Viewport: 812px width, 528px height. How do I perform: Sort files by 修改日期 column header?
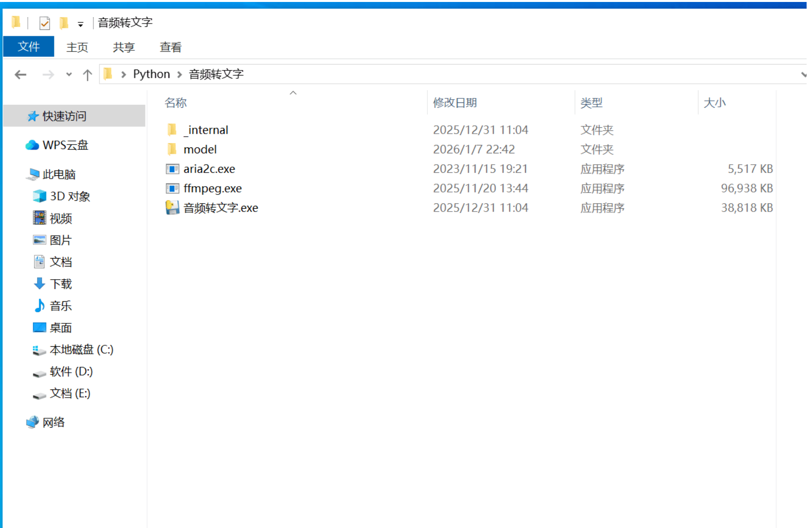[x=454, y=103]
